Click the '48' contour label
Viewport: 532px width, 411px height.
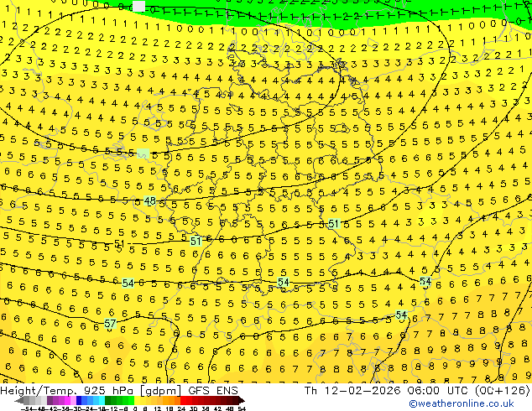pos(149,201)
